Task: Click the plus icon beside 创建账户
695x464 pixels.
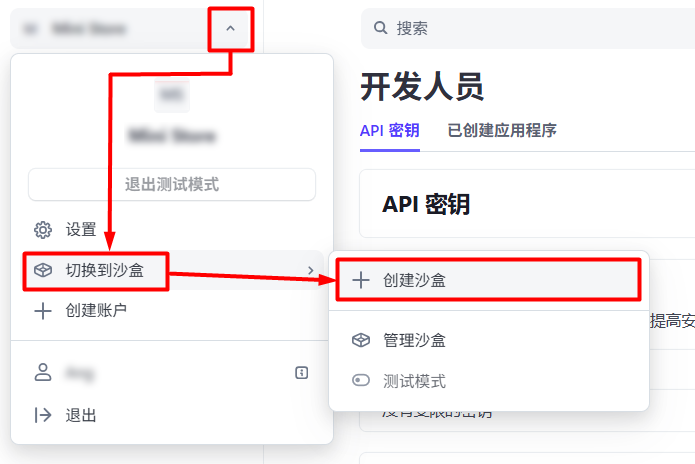Action: (x=43, y=311)
